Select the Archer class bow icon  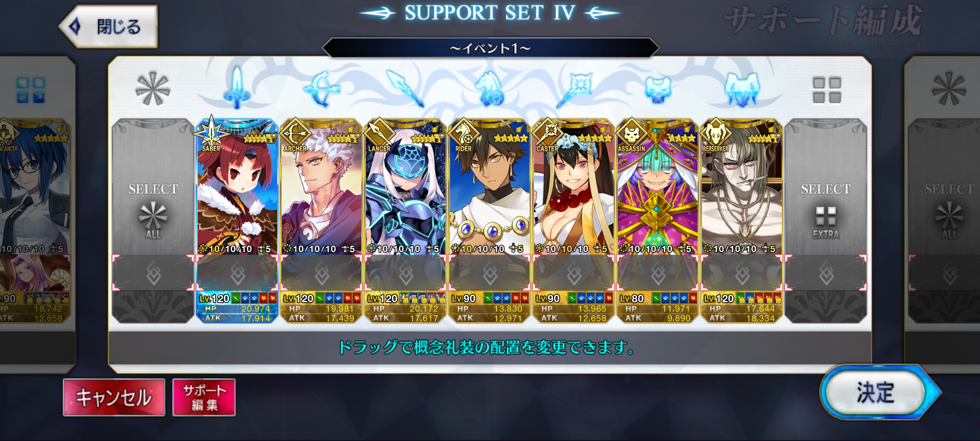[x=321, y=89]
